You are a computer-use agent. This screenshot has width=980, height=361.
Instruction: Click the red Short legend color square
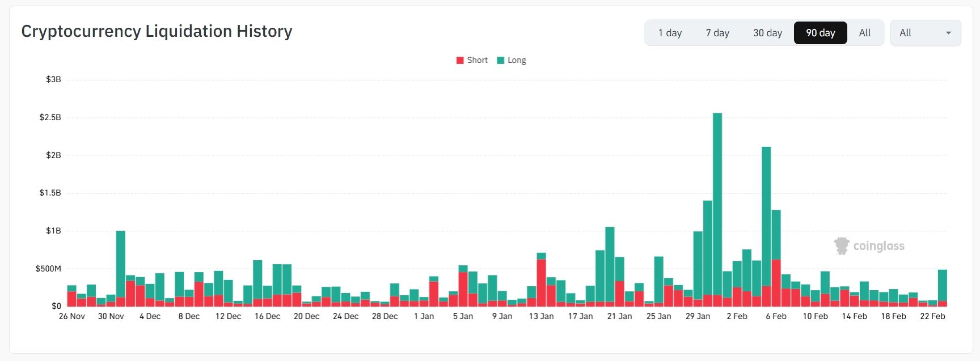(460, 61)
